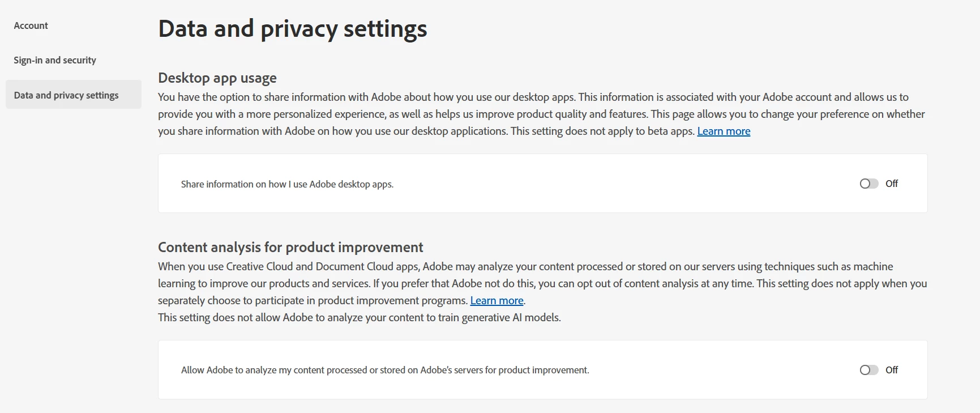The image size is (980, 413).
Task: Click the Desktop app usage heading
Action: [x=217, y=78]
